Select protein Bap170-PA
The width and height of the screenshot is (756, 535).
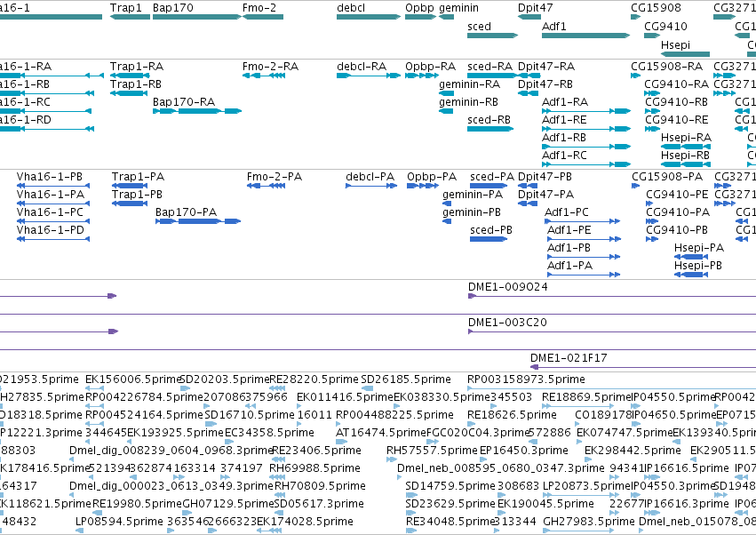coord(198,221)
